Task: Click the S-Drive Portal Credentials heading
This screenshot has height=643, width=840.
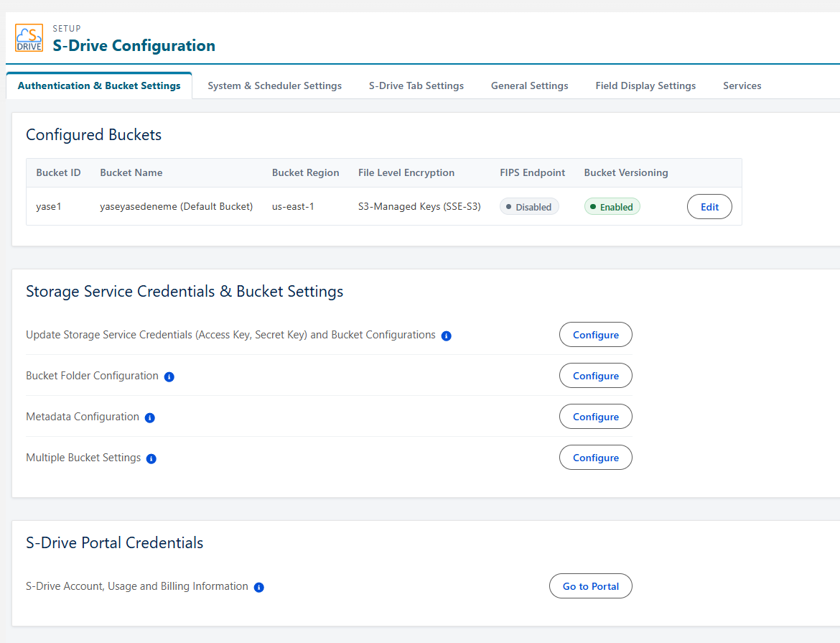Action: pos(115,542)
